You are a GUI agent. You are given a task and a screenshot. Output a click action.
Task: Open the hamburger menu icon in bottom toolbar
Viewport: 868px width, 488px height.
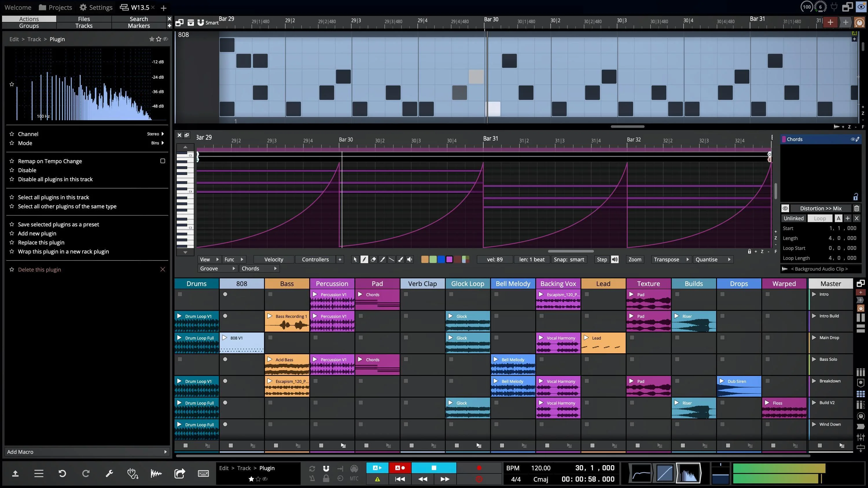(39, 474)
